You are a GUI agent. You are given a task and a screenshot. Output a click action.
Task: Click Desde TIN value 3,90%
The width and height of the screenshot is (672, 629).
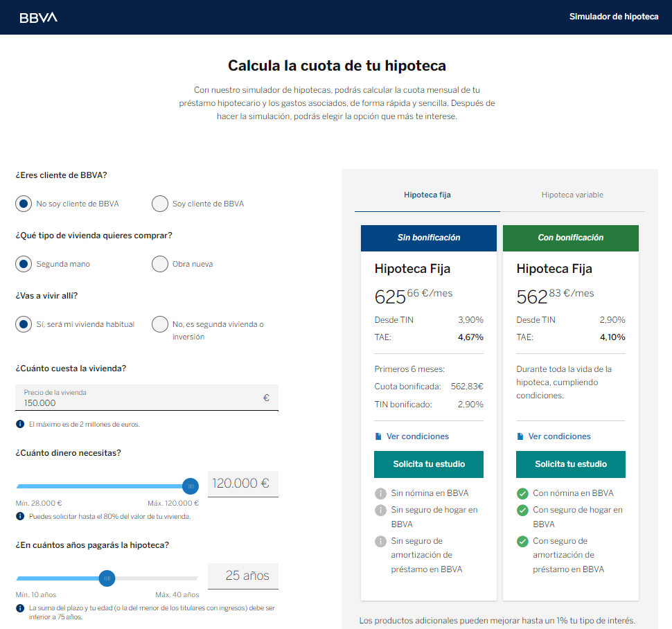(470, 319)
